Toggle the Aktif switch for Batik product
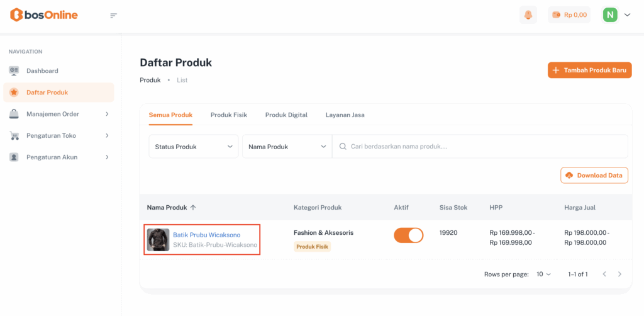The image size is (644, 316). click(x=409, y=235)
